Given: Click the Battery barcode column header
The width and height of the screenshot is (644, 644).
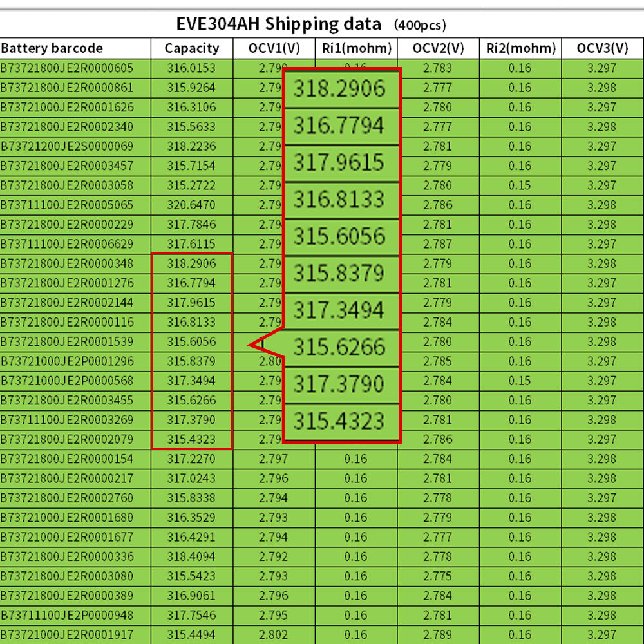Looking at the screenshot, I should click(x=52, y=48).
